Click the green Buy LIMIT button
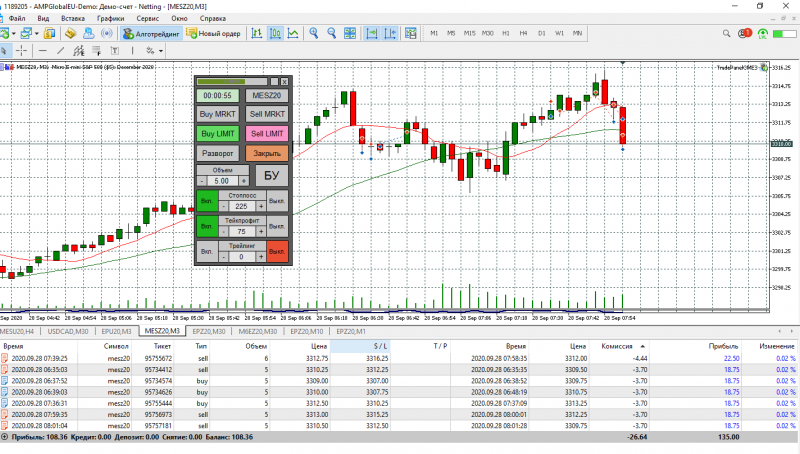 point(217,134)
